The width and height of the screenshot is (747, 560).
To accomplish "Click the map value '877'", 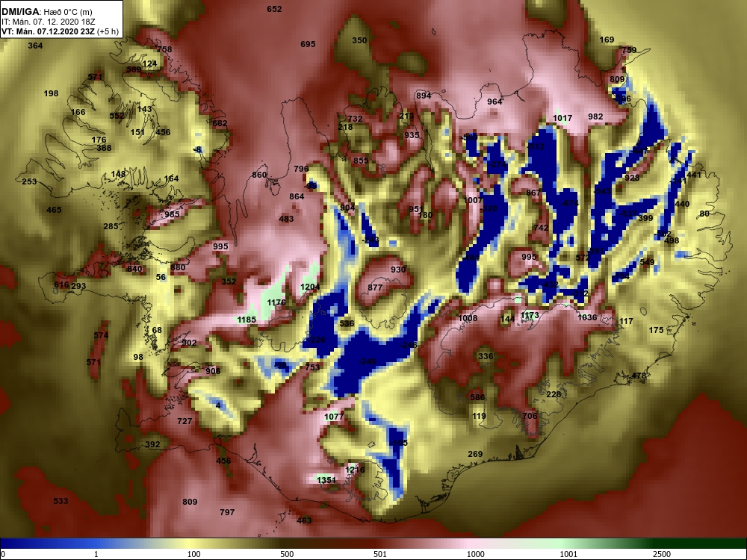I will 376,287.
